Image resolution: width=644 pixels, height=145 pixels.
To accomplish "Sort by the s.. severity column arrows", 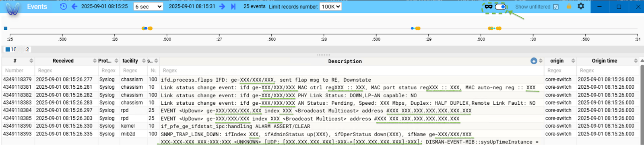I will pos(156,61).
